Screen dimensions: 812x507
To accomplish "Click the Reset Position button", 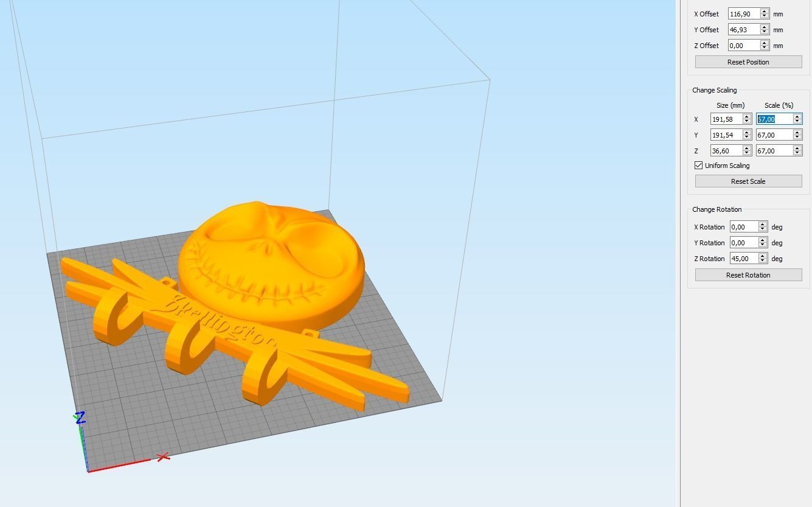I will [x=748, y=62].
